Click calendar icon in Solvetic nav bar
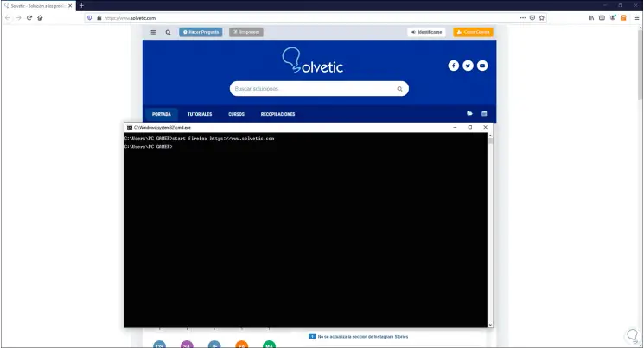644x348 pixels. point(484,113)
